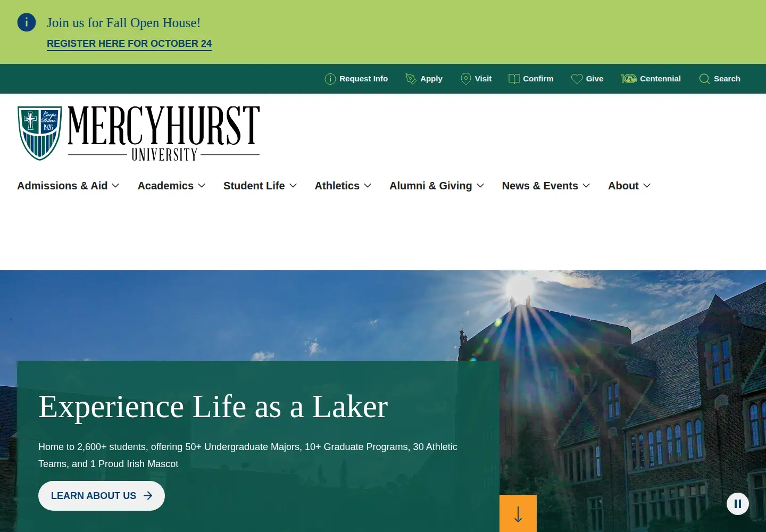Open the Admissions & Aid menu label
The image size is (766, 532).
(62, 186)
